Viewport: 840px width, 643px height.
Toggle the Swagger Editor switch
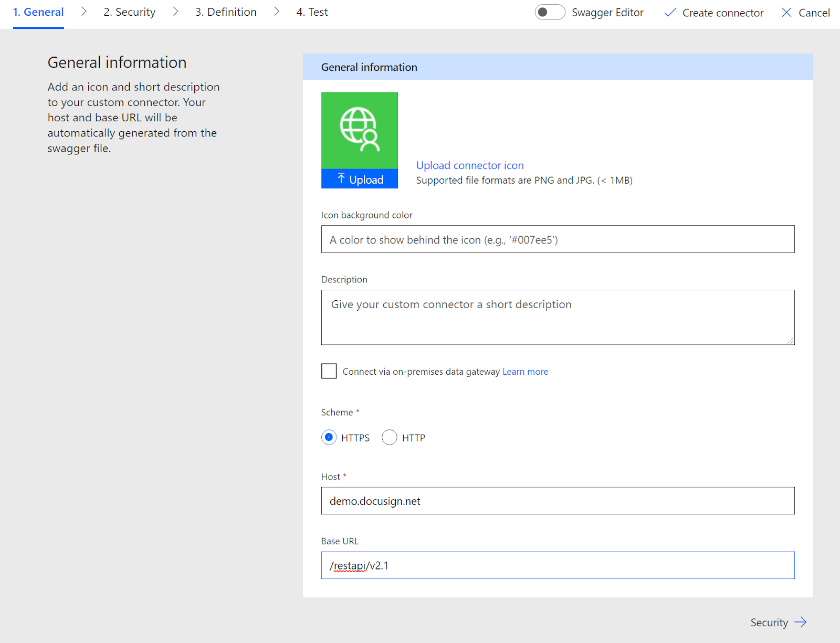point(550,12)
